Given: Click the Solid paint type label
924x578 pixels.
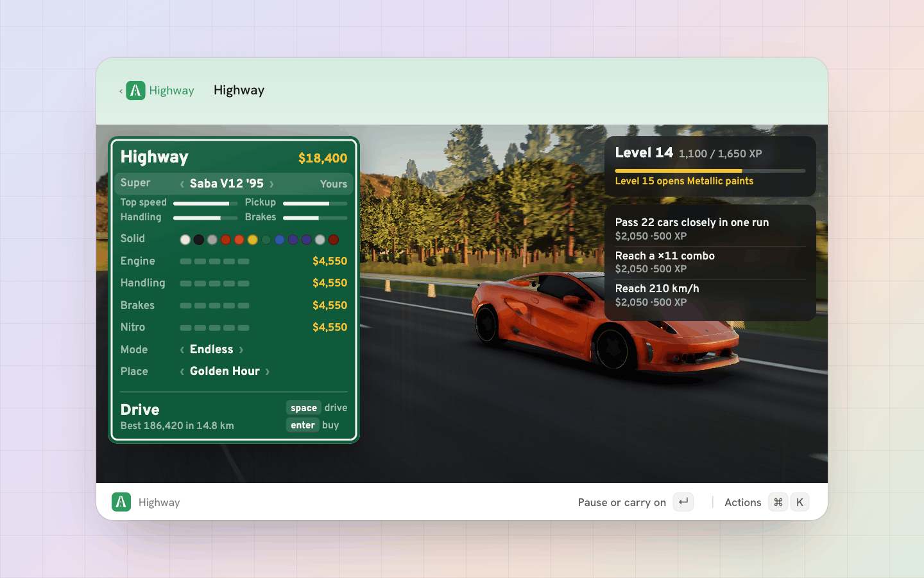Looking at the screenshot, I should [x=133, y=239].
